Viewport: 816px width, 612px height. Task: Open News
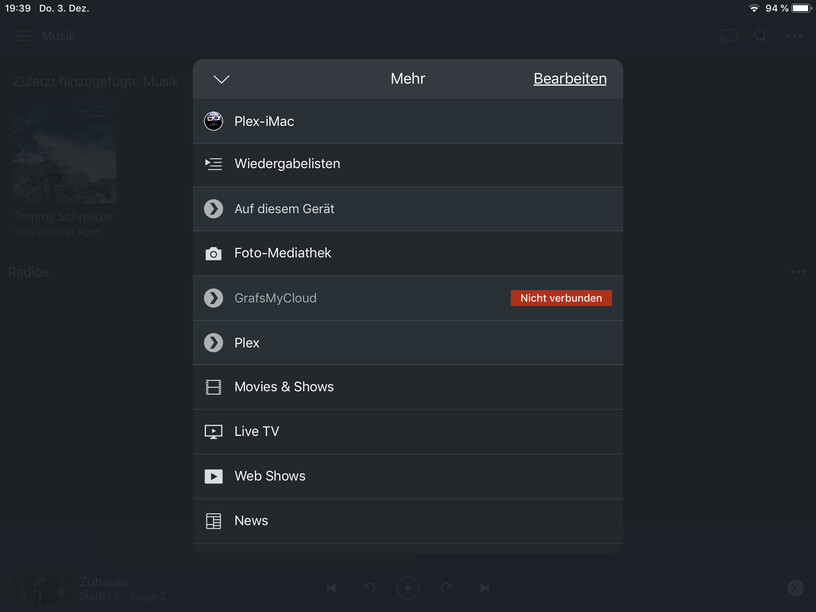(x=407, y=521)
